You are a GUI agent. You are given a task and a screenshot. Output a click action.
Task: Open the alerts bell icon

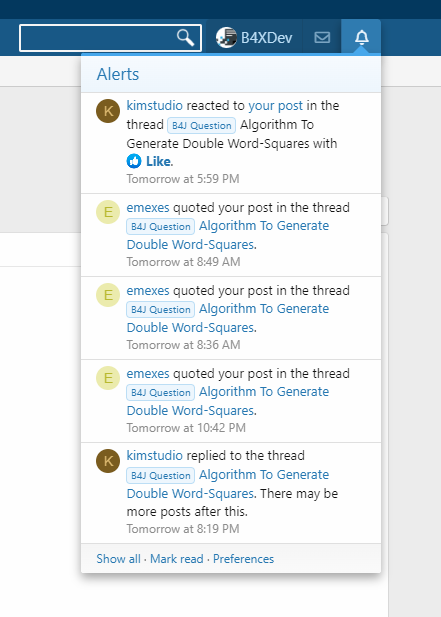pyautogui.click(x=362, y=38)
